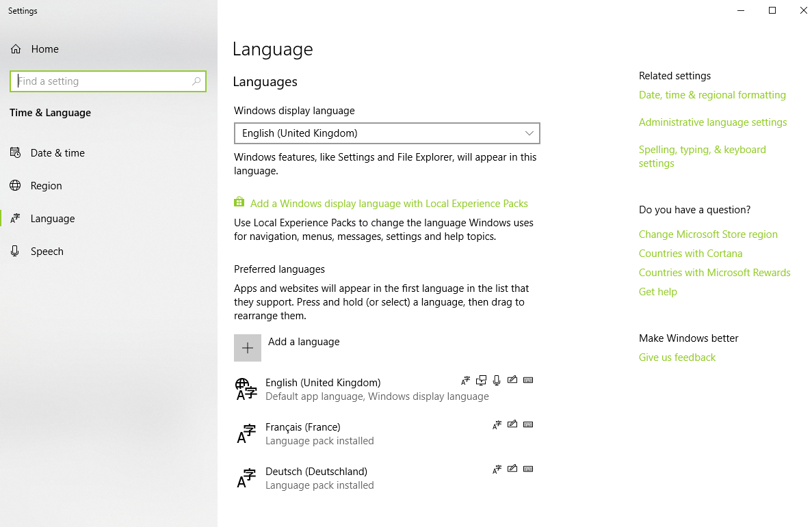Click handwriting feature icon on Français row
This screenshot has height=527, width=812.
click(512, 424)
